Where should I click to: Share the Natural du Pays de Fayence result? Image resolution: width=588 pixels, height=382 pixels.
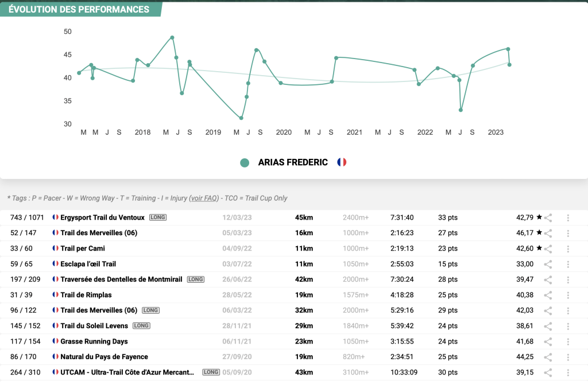pos(548,357)
